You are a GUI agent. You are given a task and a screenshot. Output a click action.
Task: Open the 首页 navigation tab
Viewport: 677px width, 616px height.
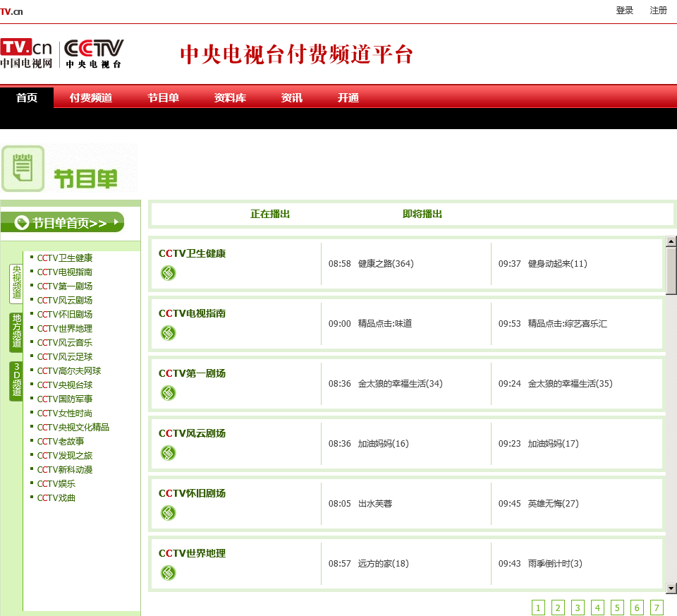27,97
